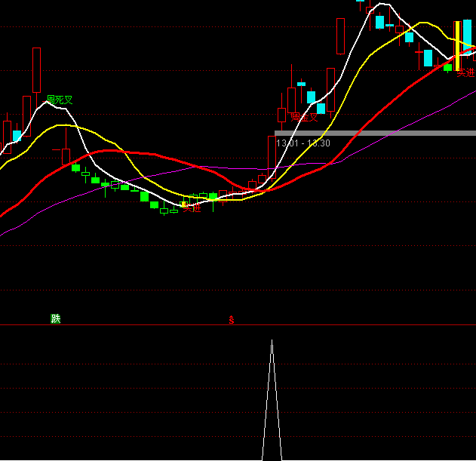Screen dimensions: 476x461
Task: Select the yellow vertical highlight bar
Action: (457, 45)
